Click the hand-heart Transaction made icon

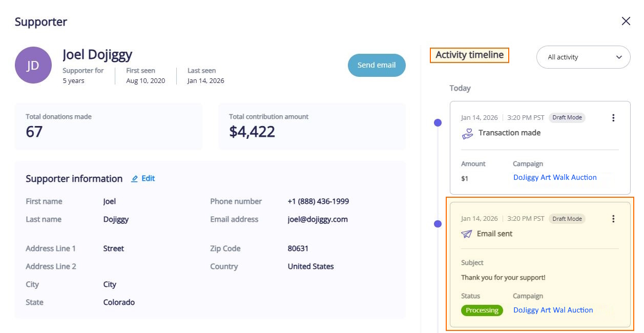tap(467, 134)
